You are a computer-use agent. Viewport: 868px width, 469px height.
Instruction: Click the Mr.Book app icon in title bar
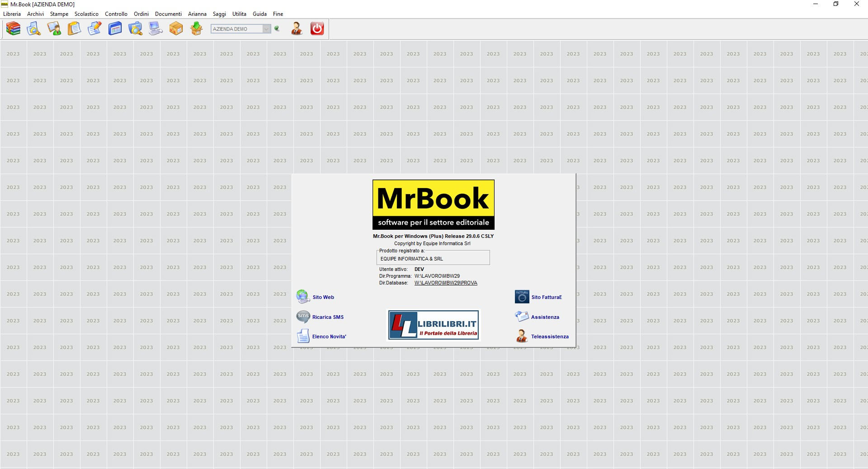(5, 4)
